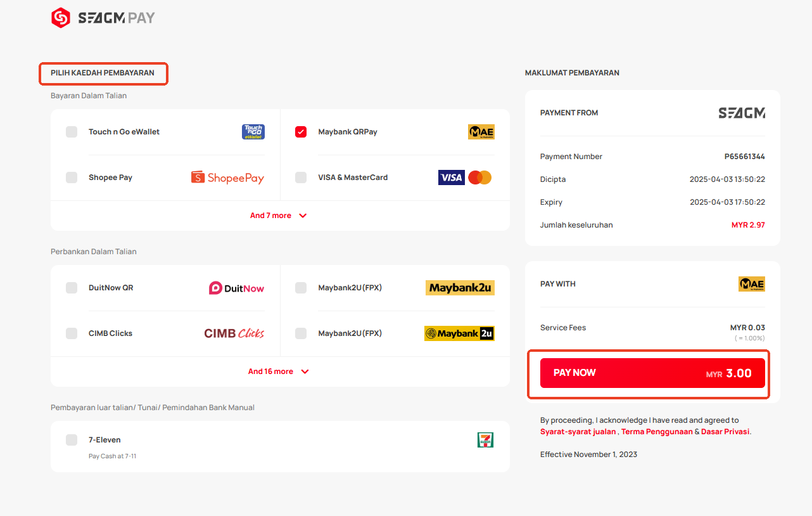Click the "Shopee Pay" label
This screenshot has height=516, width=812.
point(110,177)
